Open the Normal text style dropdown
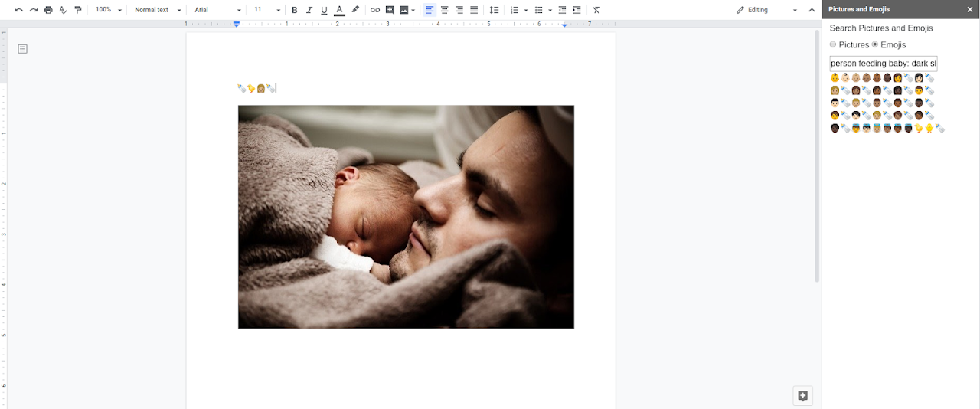980x409 pixels. (x=158, y=10)
